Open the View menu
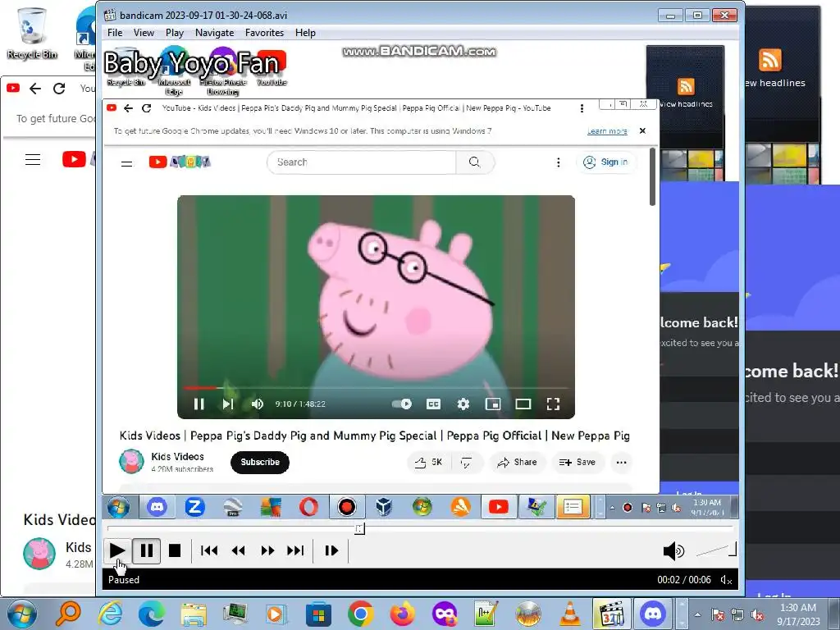The width and height of the screenshot is (840, 630). [144, 33]
